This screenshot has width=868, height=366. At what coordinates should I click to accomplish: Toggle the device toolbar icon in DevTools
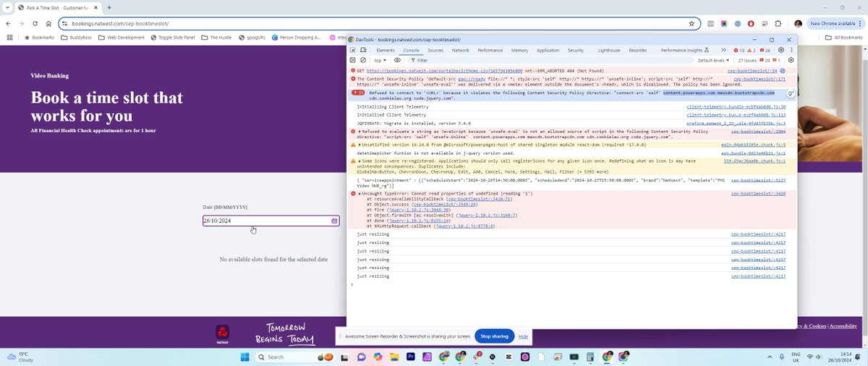363,50
